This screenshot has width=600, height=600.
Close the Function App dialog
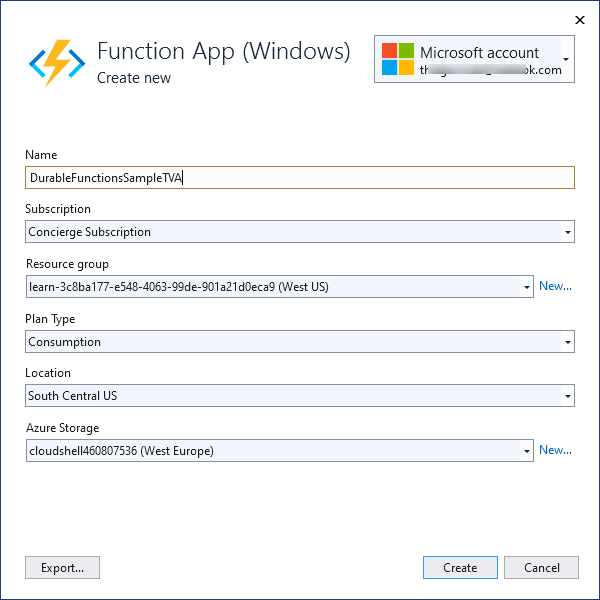(580, 20)
